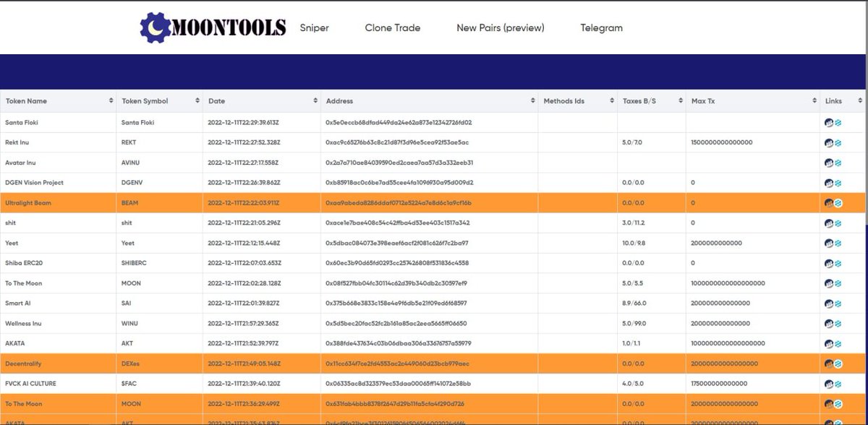Open the Telegram navigation link
Viewport: 868px width, 425px height.
click(602, 28)
